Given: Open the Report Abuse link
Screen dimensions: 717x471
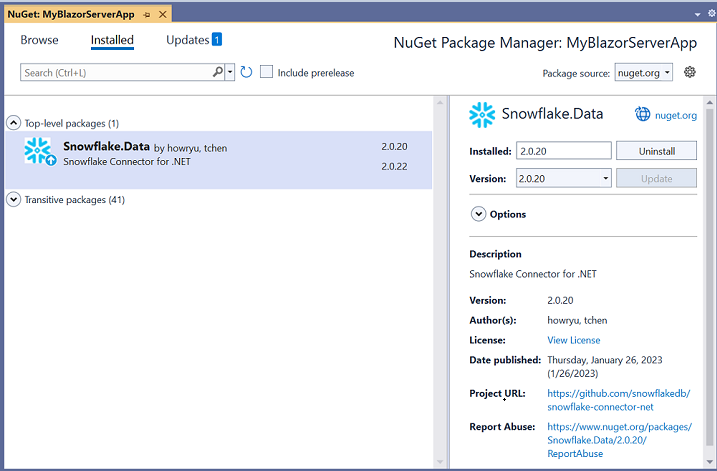Looking at the screenshot, I should pos(620,440).
